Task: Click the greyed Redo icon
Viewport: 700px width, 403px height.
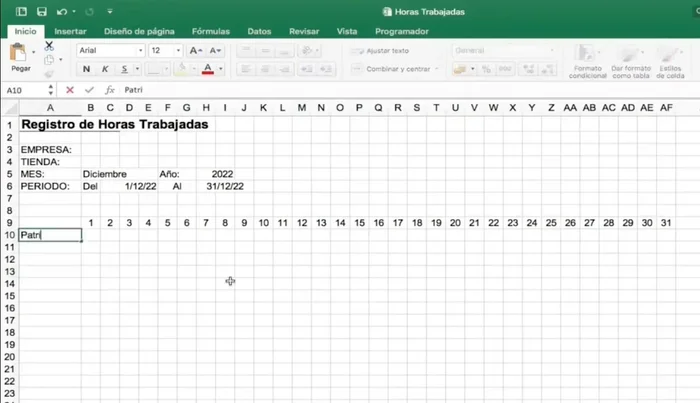Action: 89,12
